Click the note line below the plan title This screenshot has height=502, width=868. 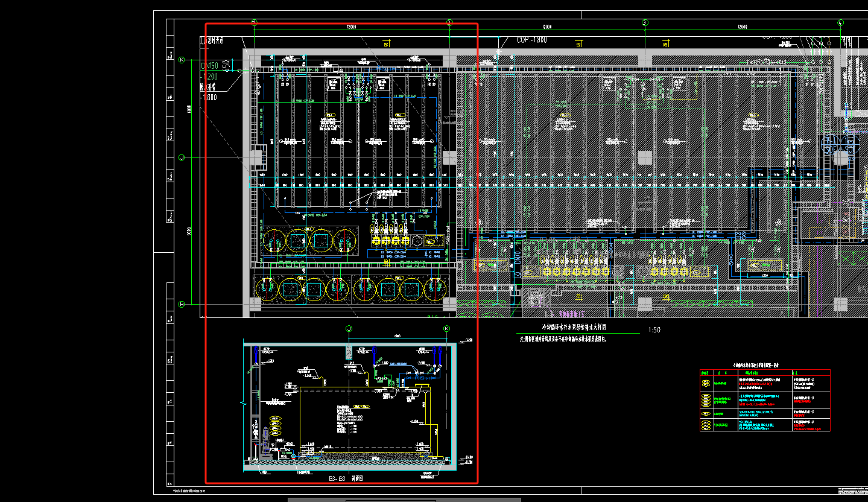(562, 340)
